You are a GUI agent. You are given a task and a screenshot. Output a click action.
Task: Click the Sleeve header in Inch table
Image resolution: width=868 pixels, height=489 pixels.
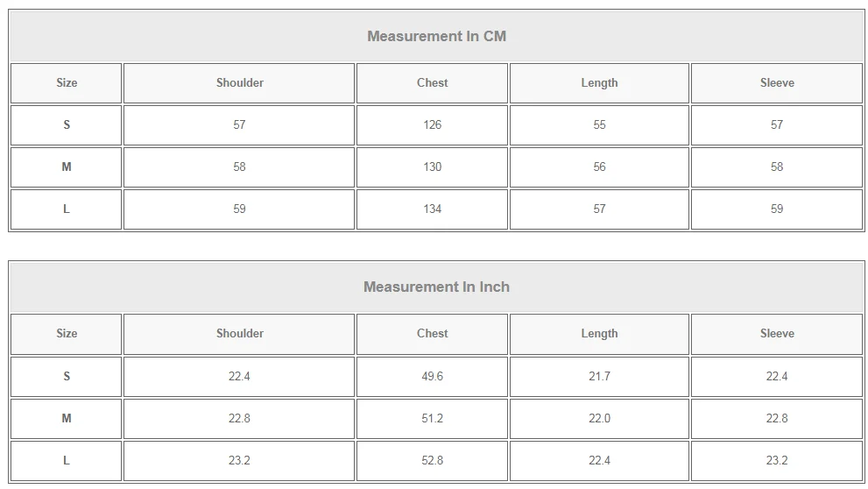tap(777, 333)
